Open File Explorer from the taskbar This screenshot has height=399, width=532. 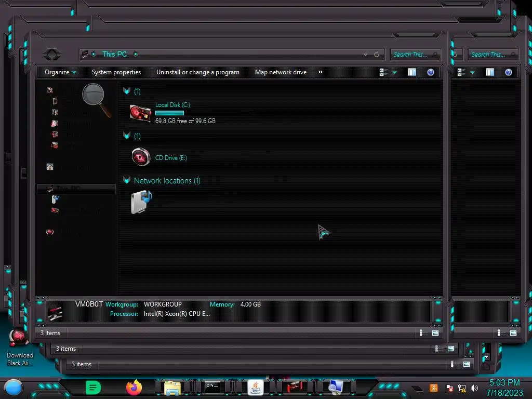[172, 388]
